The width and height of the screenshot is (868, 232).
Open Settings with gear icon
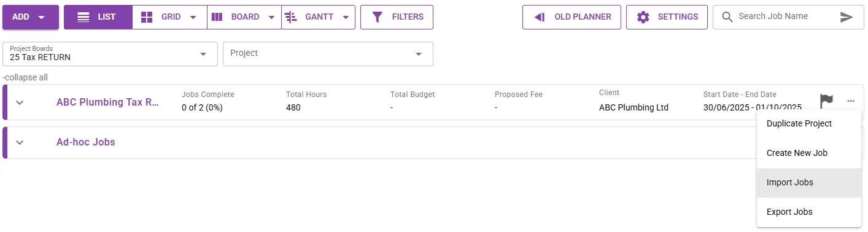click(x=667, y=17)
